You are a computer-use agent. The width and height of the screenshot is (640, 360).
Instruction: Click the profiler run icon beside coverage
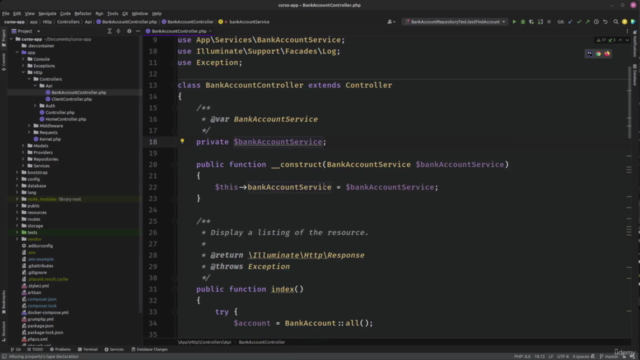tap(540, 22)
